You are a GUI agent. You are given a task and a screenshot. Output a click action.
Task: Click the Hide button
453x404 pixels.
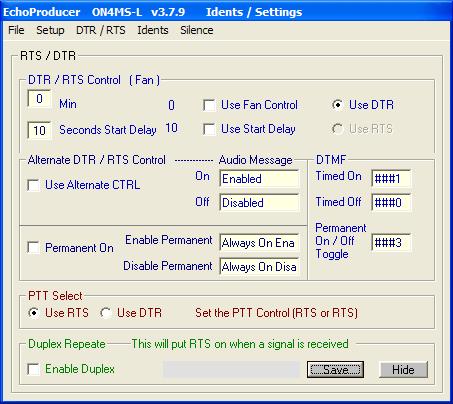403,370
